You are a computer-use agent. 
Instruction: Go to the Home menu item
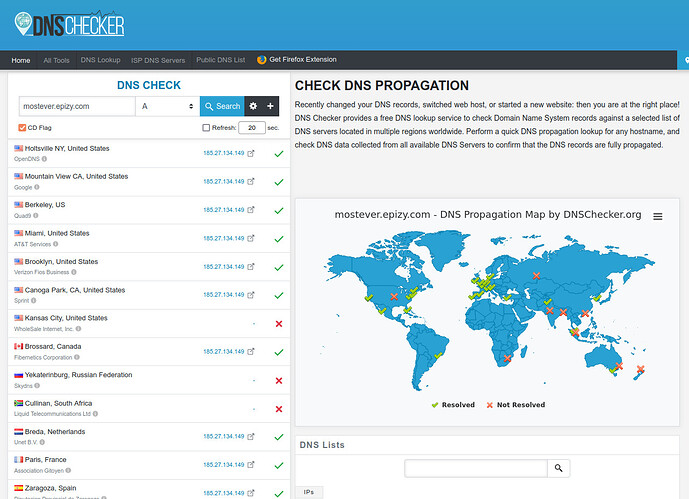point(21,60)
